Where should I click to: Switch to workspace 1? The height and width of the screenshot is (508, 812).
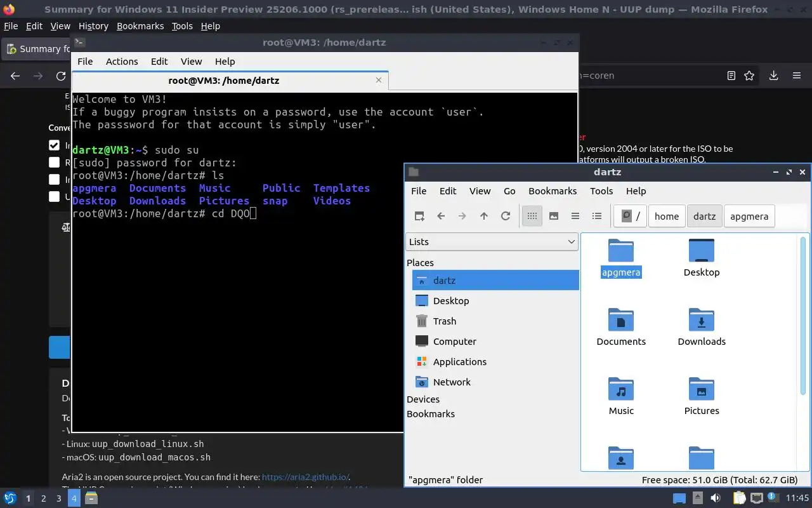click(28, 498)
